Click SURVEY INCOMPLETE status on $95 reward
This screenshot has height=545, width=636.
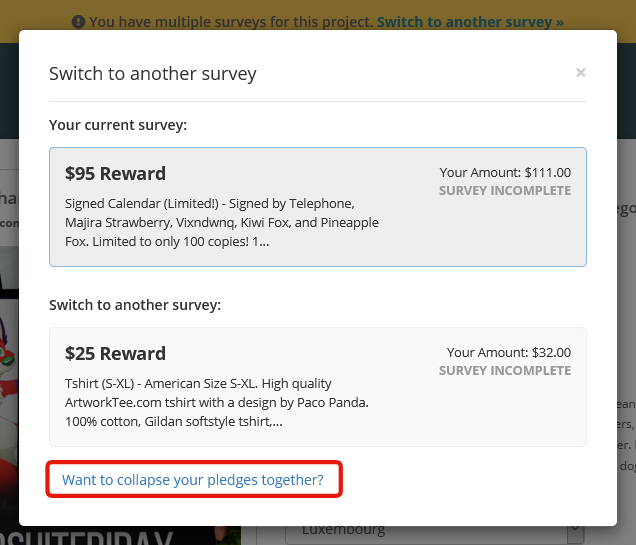[504, 191]
